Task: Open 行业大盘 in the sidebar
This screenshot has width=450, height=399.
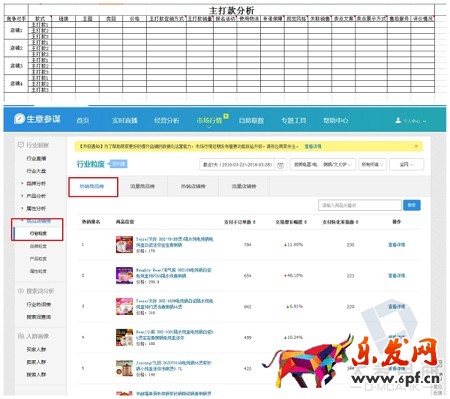Action: (x=36, y=171)
